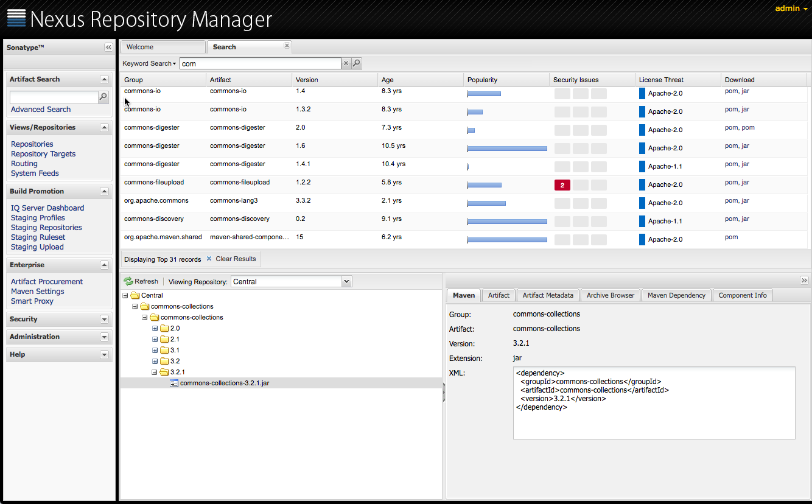
Task: Open the Archive Browser tab
Action: coord(611,295)
